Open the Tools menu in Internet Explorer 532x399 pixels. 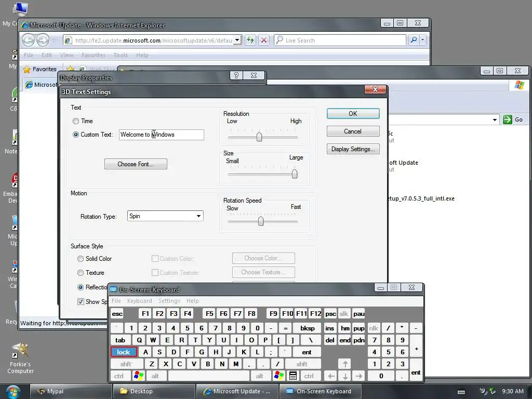[121, 55]
